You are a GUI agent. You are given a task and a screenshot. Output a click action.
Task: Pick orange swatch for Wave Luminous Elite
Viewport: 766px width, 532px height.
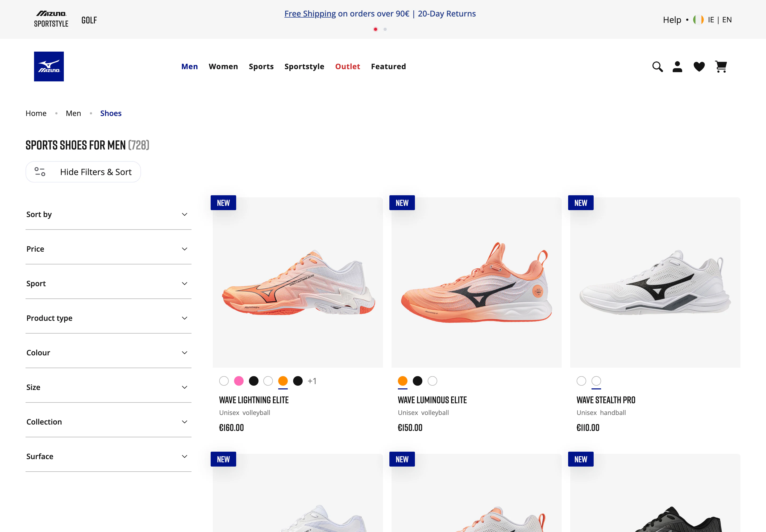(x=403, y=381)
